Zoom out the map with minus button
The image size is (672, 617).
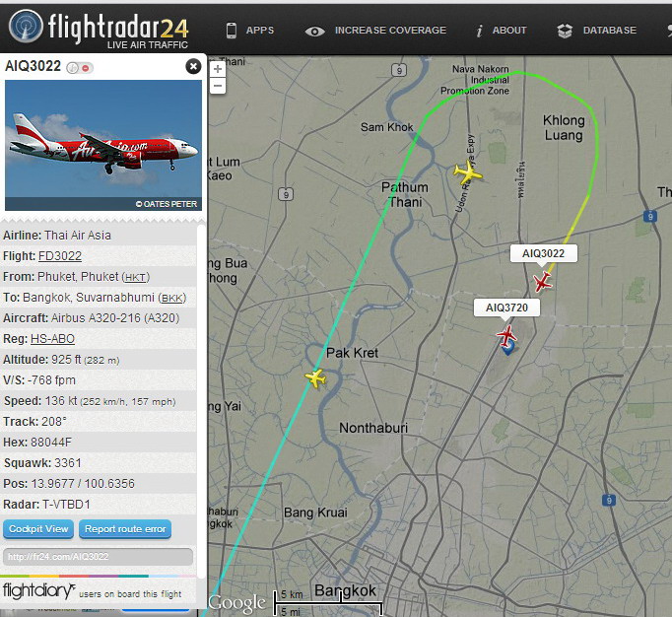coord(218,86)
